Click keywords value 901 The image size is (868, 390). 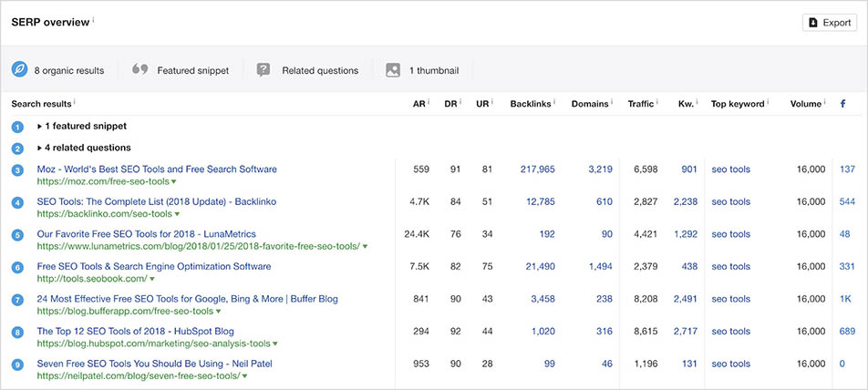[689, 169]
